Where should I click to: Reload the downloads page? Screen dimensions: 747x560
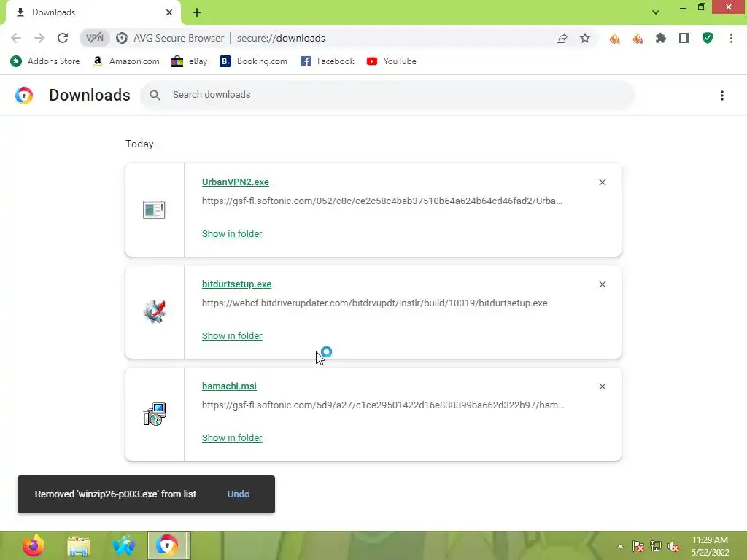click(x=63, y=38)
